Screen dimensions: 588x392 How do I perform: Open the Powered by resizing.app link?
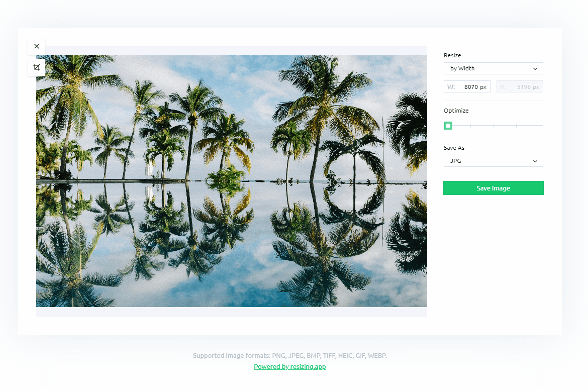[290, 366]
